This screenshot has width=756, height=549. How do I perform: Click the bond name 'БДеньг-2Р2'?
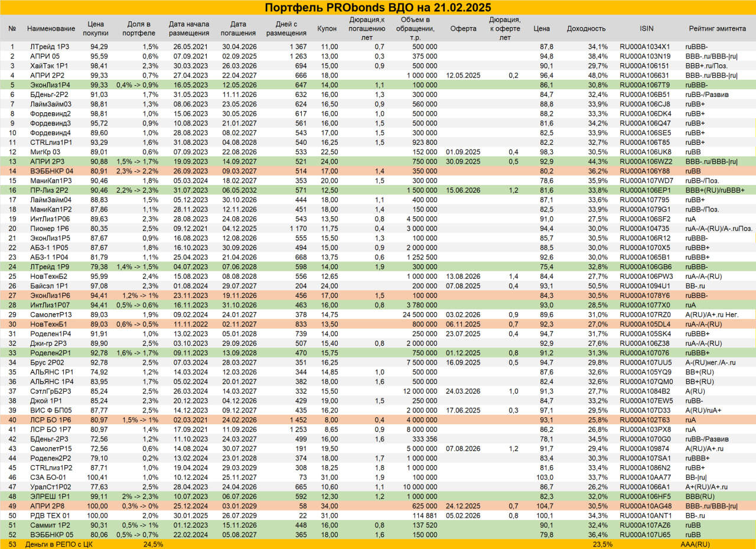[x=49, y=95]
